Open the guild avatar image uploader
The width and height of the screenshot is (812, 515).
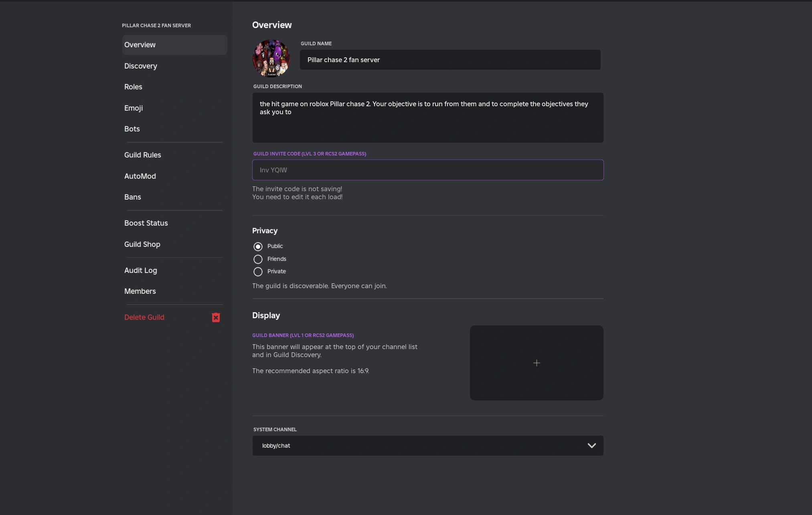click(x=271, y=58)
